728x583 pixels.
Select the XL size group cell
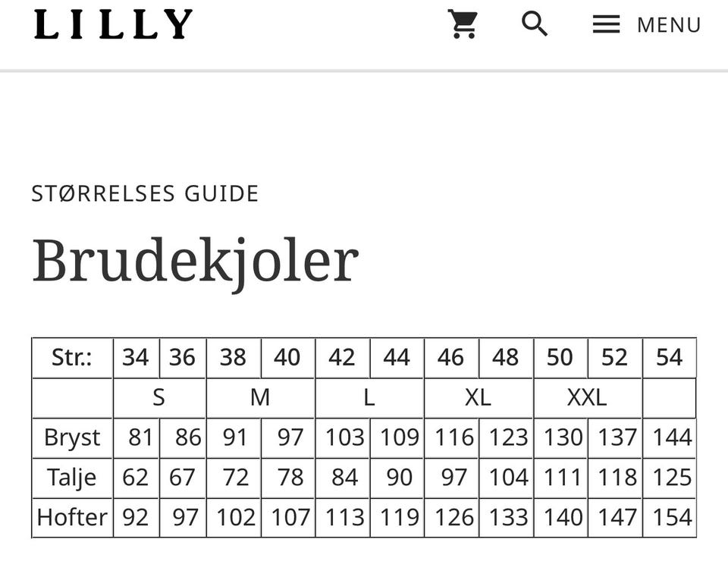pyautogui.click(x=478, y=397)
